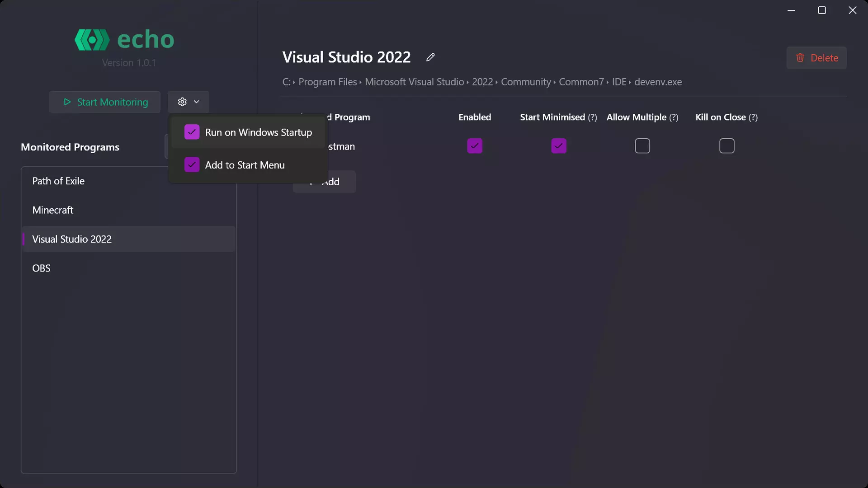Toggle Run on Windows Startup checkbox
This screenshot has width=868, height=488.
(192, 132)
